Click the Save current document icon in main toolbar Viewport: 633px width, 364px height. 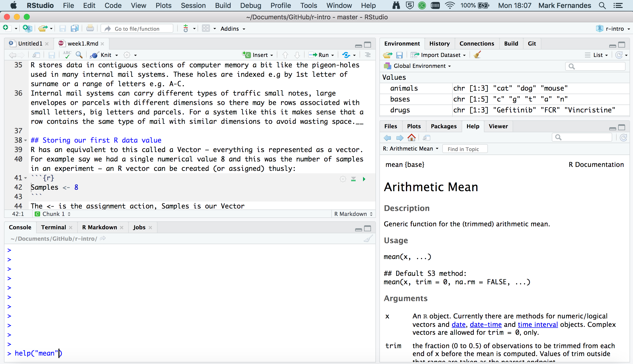(x=62, y=28)
